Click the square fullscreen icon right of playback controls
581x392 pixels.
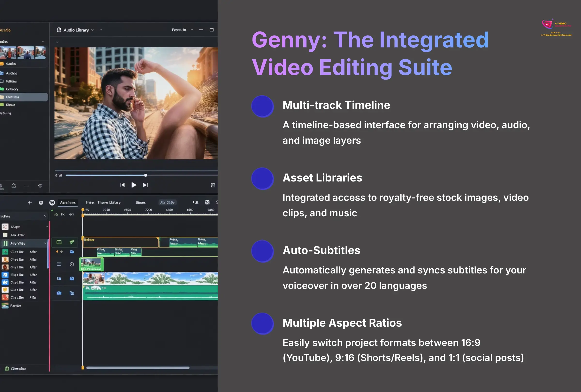pos(213,185)
